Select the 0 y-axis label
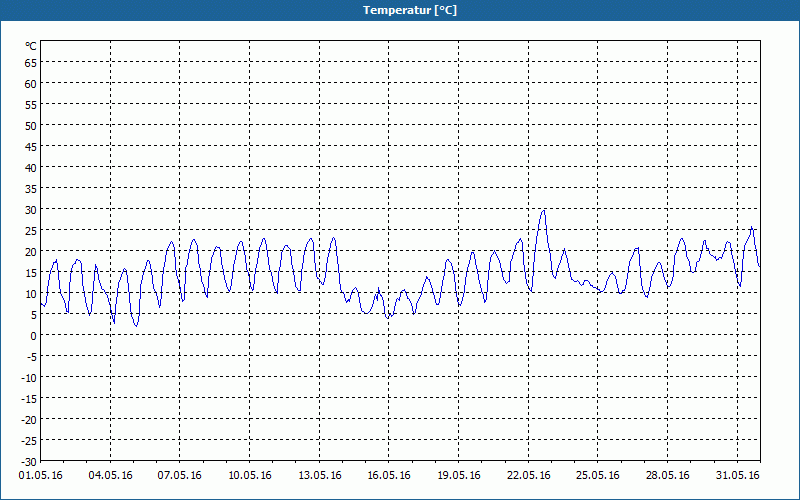 (x=34, y=336)
